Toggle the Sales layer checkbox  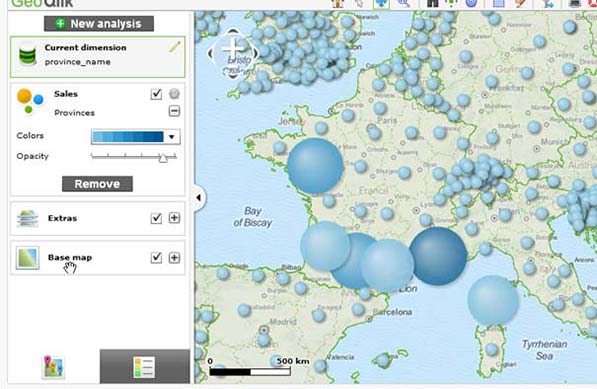pyautogui.click(x=156, y=94)
